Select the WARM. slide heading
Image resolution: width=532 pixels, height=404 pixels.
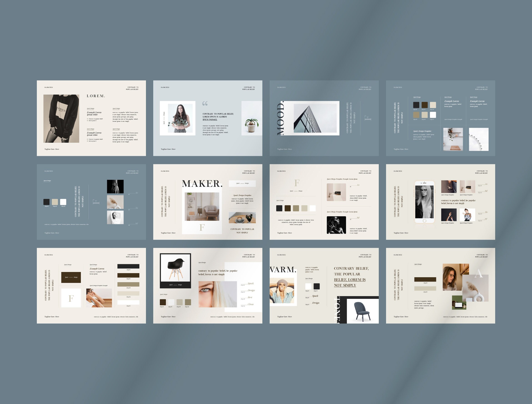pyautogui.click(x=282, y=270)
